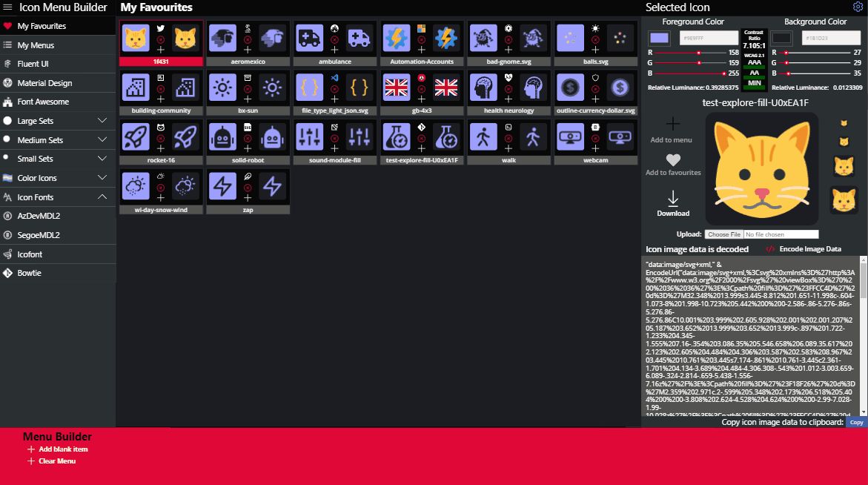Open the SegoeMDL2 icon font
Viewport: 868px width, 485px height.
click(58, 235)
